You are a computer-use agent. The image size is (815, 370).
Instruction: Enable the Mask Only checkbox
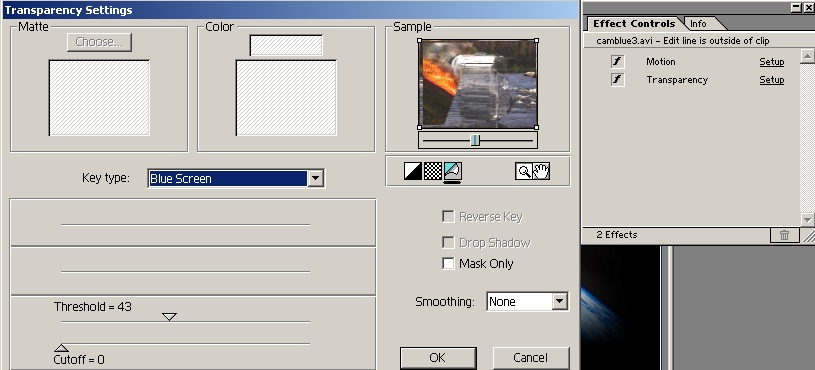(448, 263)
